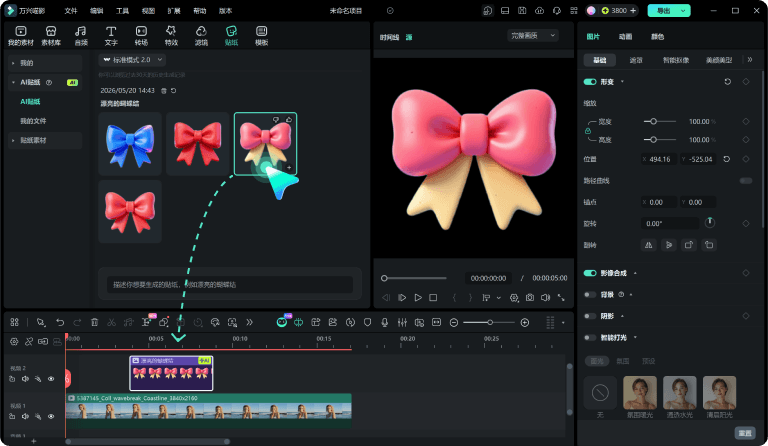This screenshot has height=446, width=768.
Task: Click the shield marker icon in timeline toolbar
Action: pos(367,322)
